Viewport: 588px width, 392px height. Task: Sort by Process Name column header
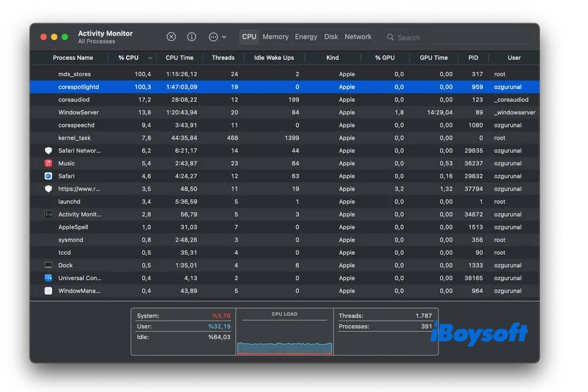(x=73, y=58)
